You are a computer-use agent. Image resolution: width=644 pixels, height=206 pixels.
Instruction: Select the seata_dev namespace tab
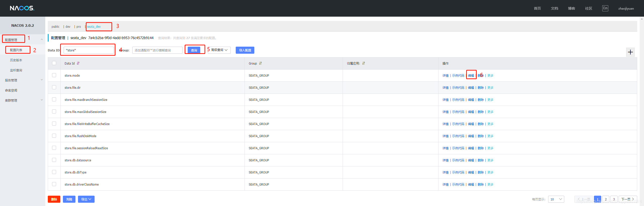94,27
